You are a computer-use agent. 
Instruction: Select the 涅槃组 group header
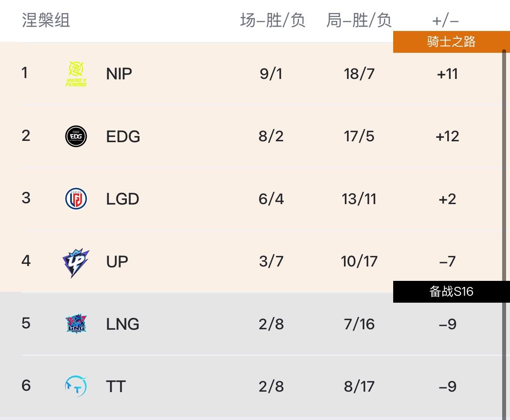click(x=46, y=20)
